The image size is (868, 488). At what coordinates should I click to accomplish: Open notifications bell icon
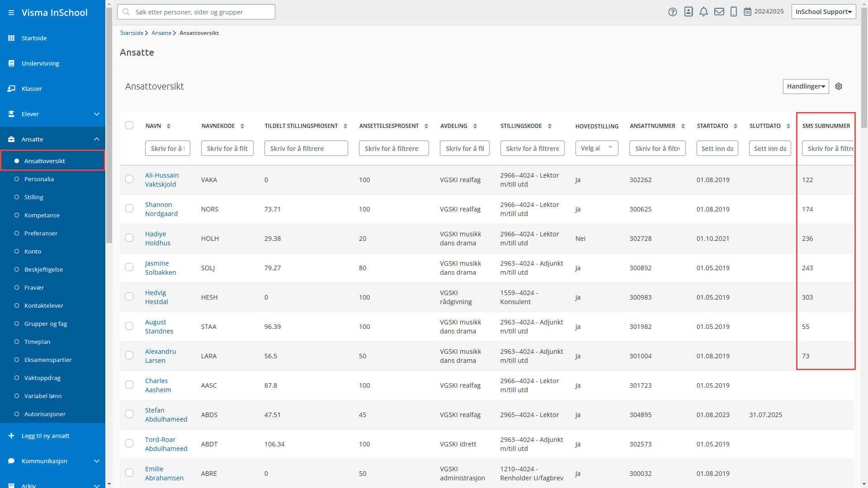click(703, 12)
